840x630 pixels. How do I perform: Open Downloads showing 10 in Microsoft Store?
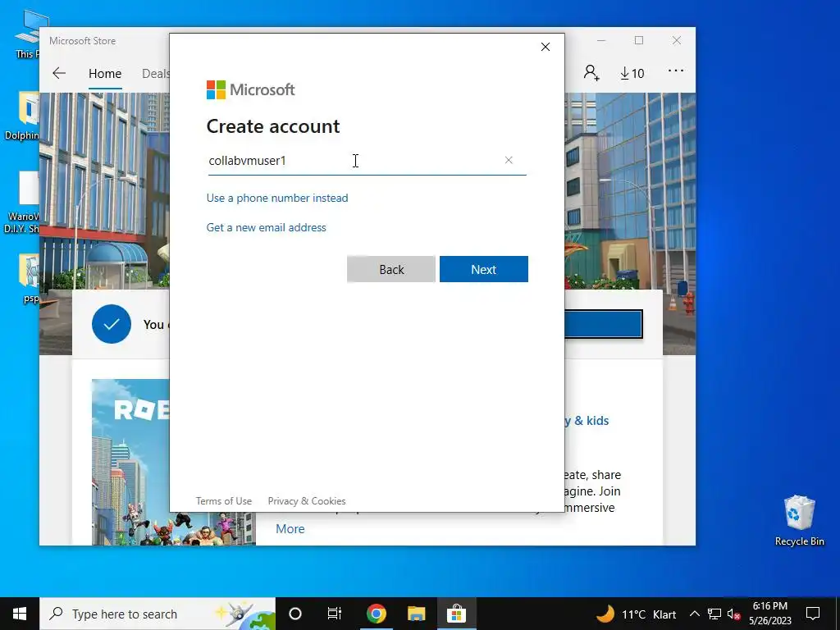(632, 73)
